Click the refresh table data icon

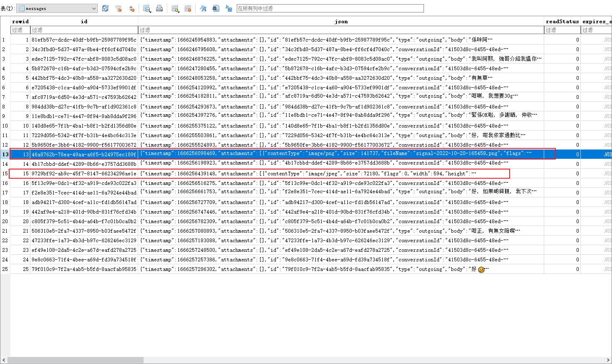pyautogui.click(x=105, y=8)
